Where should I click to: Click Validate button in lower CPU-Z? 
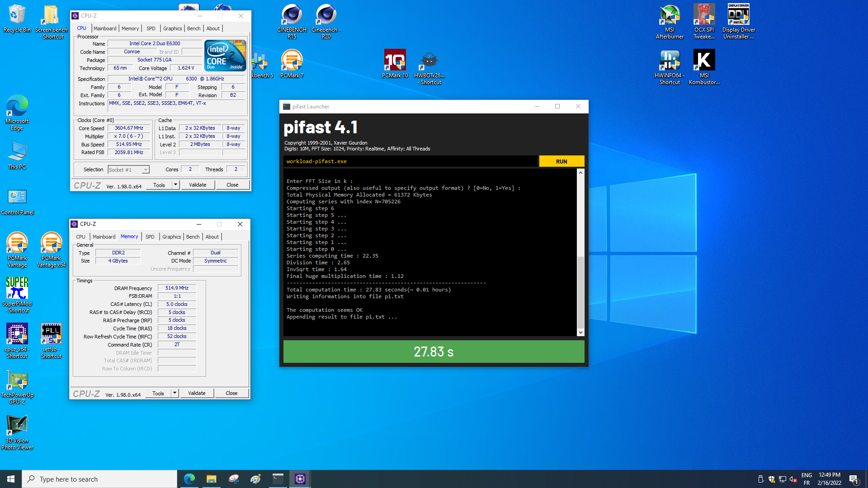tap(197, 393)
